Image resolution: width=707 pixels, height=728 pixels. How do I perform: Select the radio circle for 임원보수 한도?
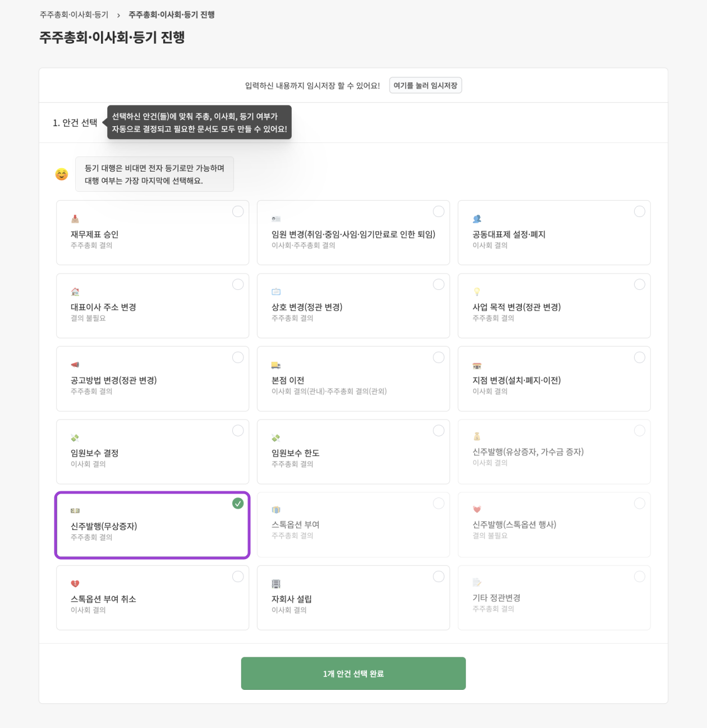pyautogui.click(x=439, y=430)
